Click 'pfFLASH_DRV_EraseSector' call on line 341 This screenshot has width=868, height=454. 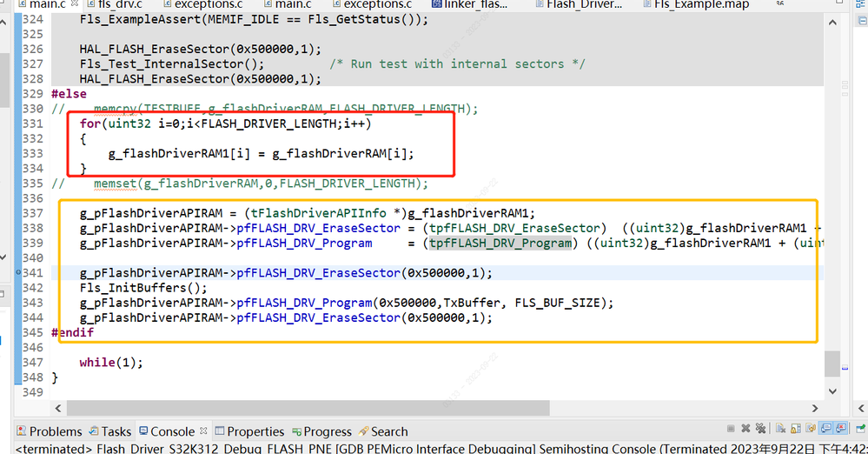tap(318, 273)
